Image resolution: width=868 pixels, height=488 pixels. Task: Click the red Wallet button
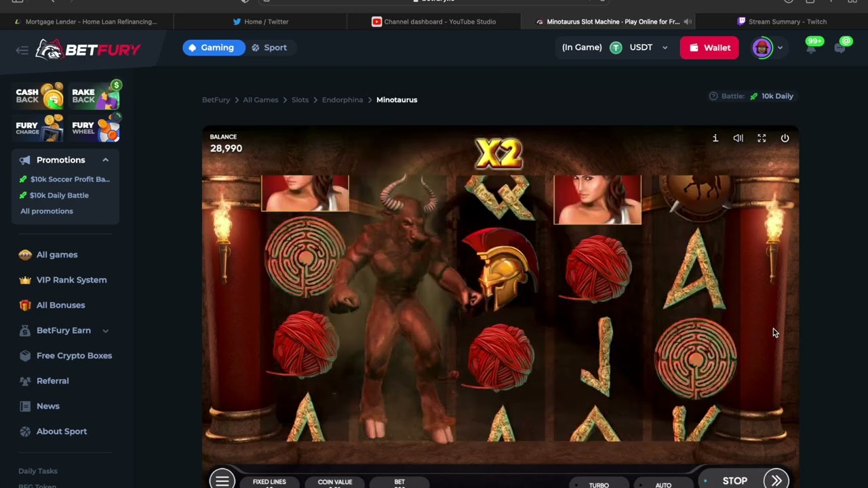click(x=709, y=47)
